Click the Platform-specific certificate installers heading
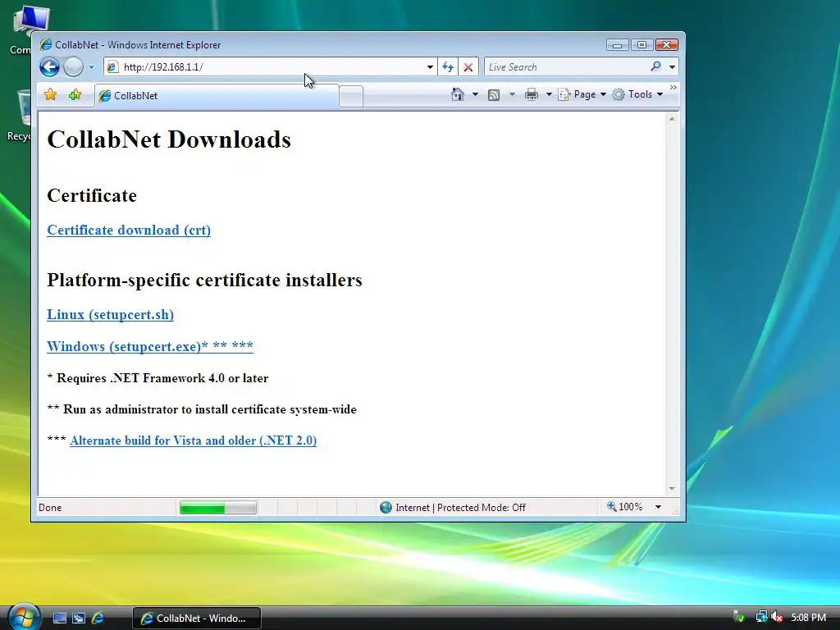Viewport: 840px width, 630px height. [204, 280]
